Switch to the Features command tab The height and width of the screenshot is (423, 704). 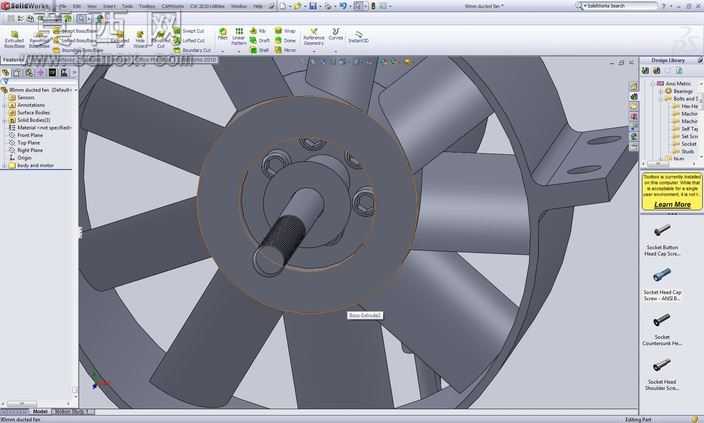[x=12, y=59]
